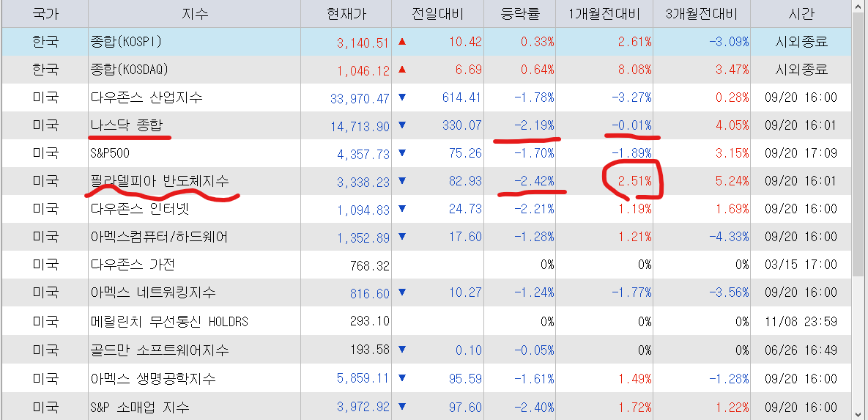Image resolution: width=868 pixels, height=420 pixels.
Task: Click the Nasdaq change rate -2.19%
Action: 534,126
